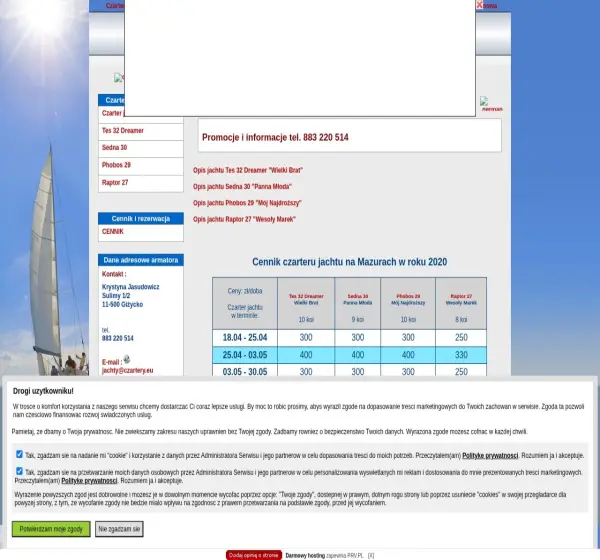Click Dodaj opinię o stronie button
This screenshot has width=600, height=560.
coord(254,555)
